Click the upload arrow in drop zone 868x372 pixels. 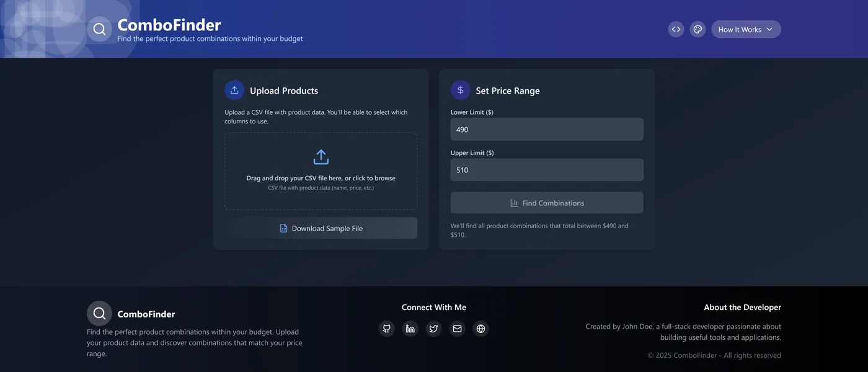[321, 157]
